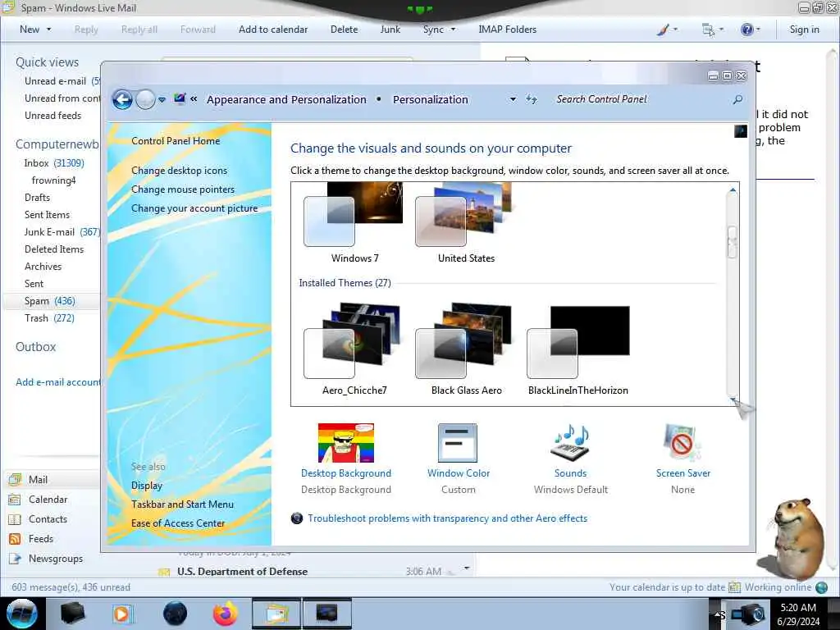Click Add e-mail account link
The width and height of the screenshot is (840, 630).
pyautogui.click(x=58, y=382)
